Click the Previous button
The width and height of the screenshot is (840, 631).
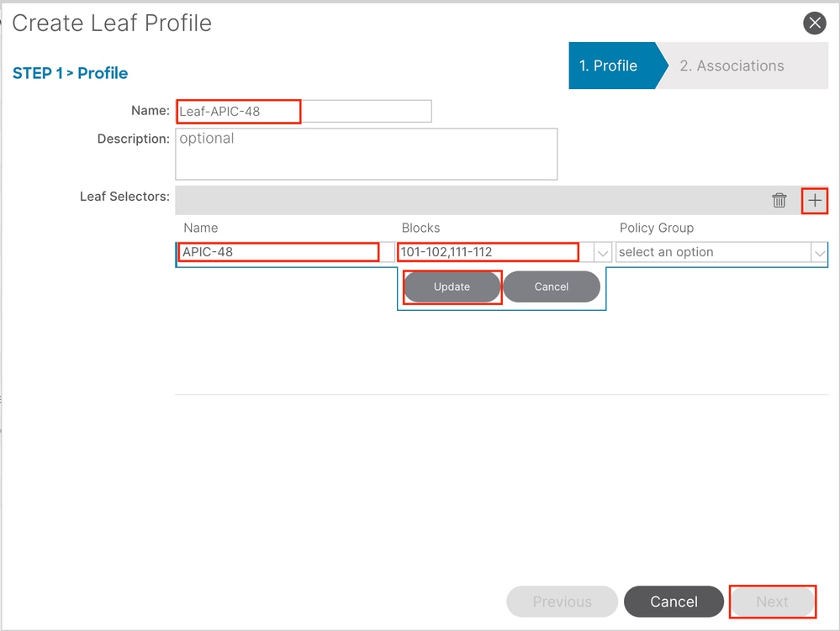tap(562, 602)
